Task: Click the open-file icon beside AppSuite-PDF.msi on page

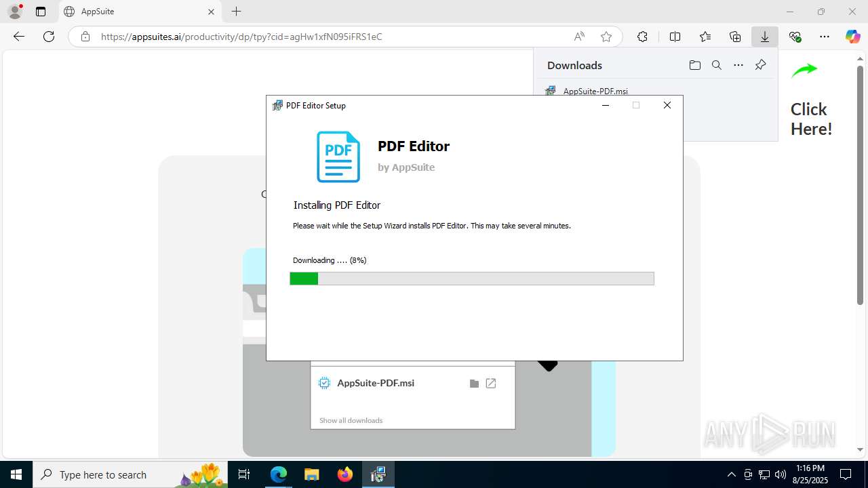Action: click(x=491, y=384)
